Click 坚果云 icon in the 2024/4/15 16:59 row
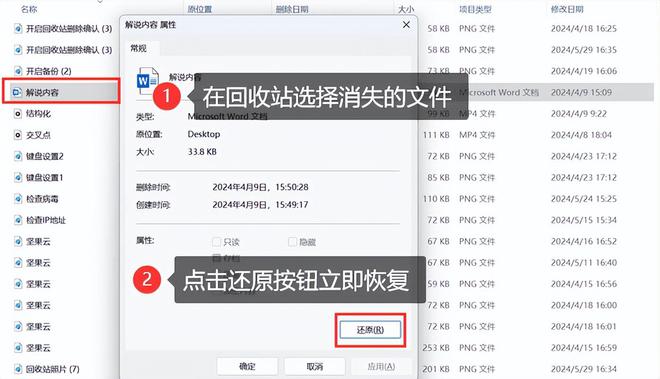This screenshot has width=660, height=379. click(18, 347)
